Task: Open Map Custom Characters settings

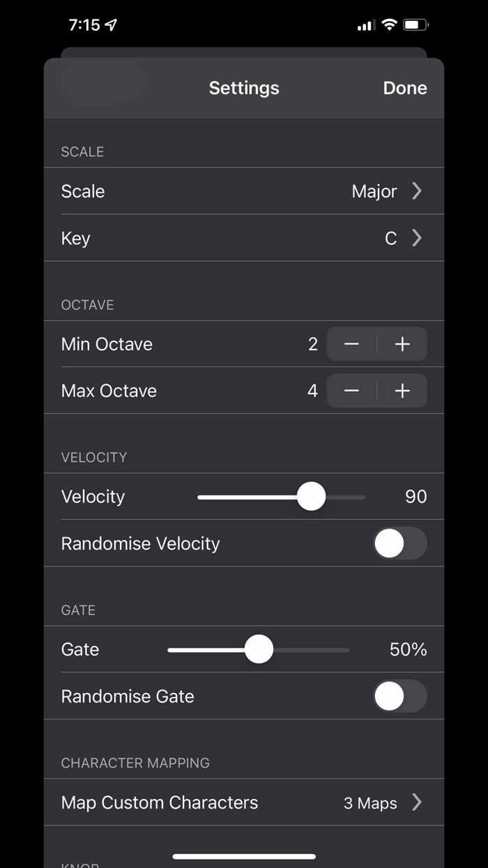Action: [244, 802]
